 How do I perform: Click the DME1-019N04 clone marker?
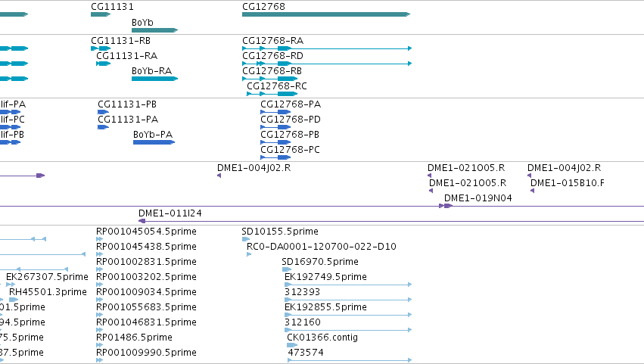(446, 206)
